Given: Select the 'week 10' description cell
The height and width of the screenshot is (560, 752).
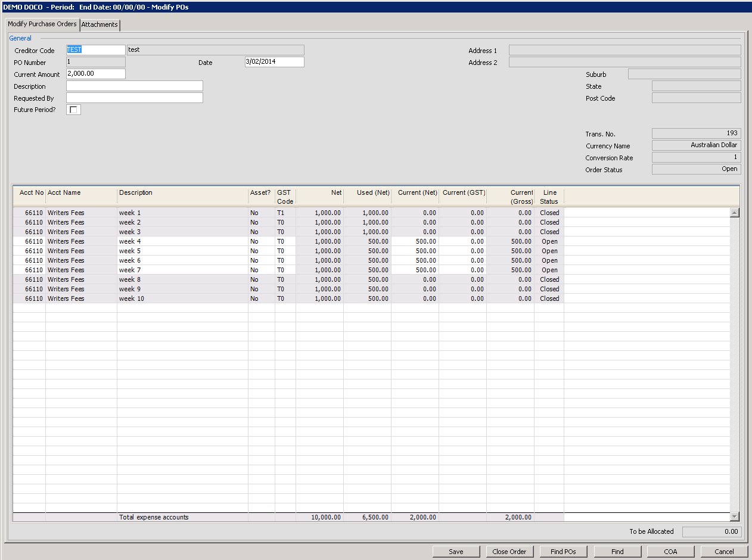Looking at the screenshot, I should (183, 298).
